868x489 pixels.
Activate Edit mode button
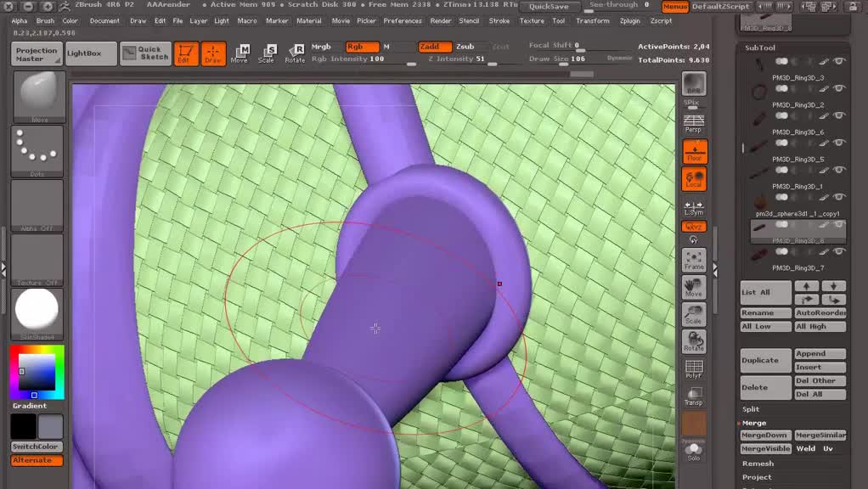(186, 53)
